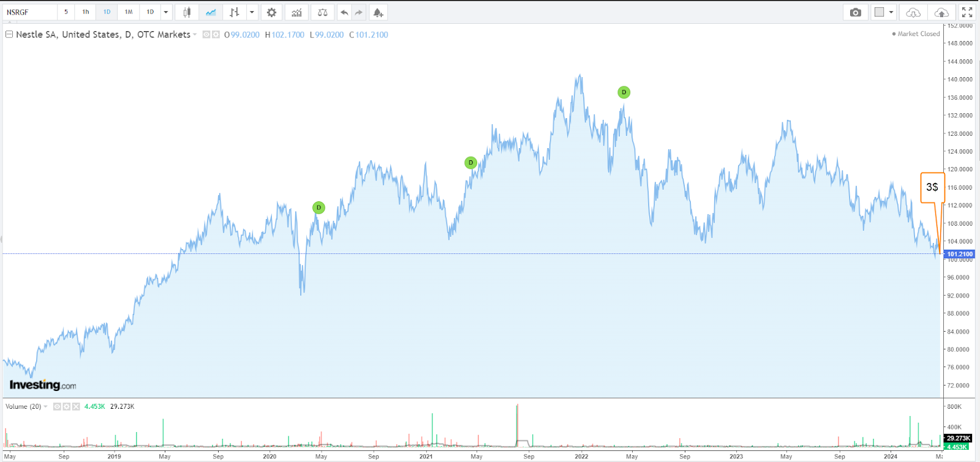The width and height of the screenshot is (980, 462).
Task: Click the 800K volume axis label
Action: point(954,407)
